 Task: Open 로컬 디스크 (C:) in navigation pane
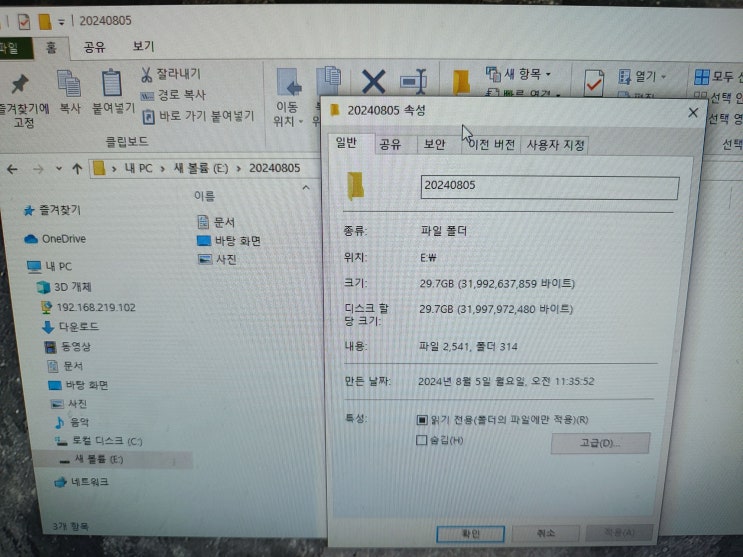coord(99,441)
